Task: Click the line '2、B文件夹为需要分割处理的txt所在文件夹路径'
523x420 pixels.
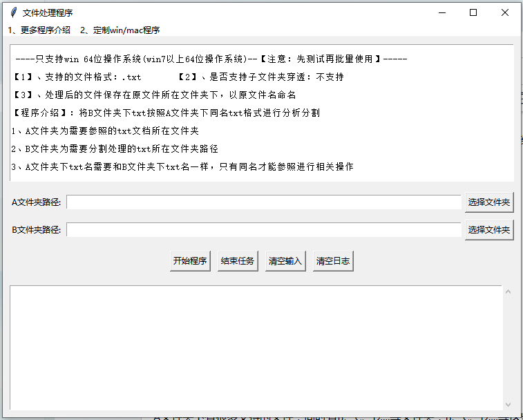Action: pyautogui.click(x=115, y=149)
